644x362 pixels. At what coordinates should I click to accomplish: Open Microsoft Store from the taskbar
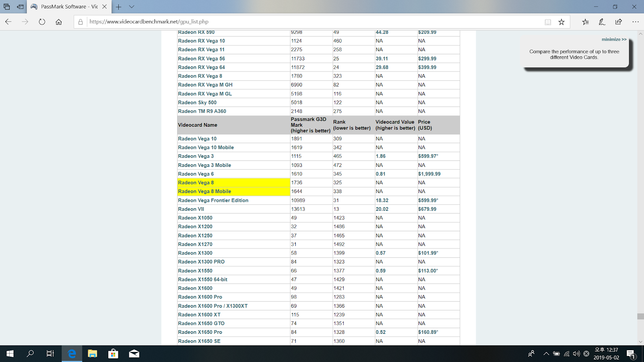[113, 354]
